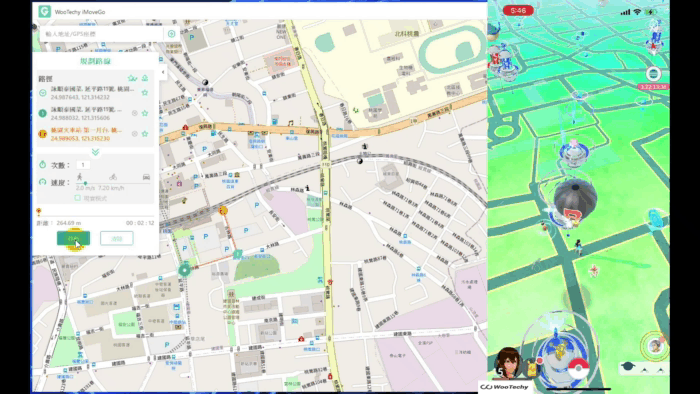Choose walking speed icon

click(x=79, y=177)
